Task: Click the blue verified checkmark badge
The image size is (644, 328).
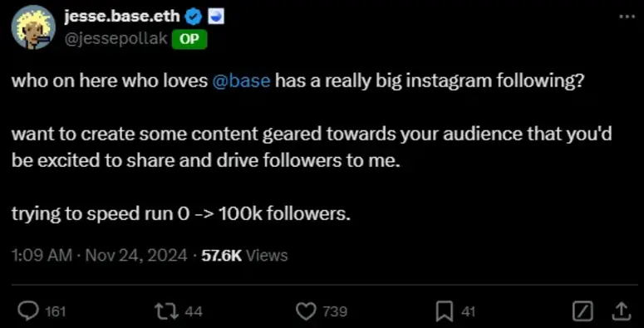Action: click(x=194, y=17)
